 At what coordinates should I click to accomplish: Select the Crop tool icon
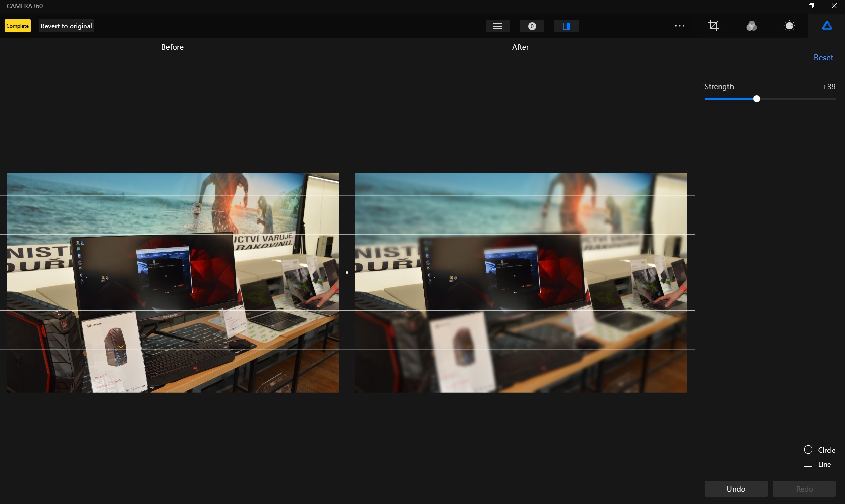click(713, 26)
